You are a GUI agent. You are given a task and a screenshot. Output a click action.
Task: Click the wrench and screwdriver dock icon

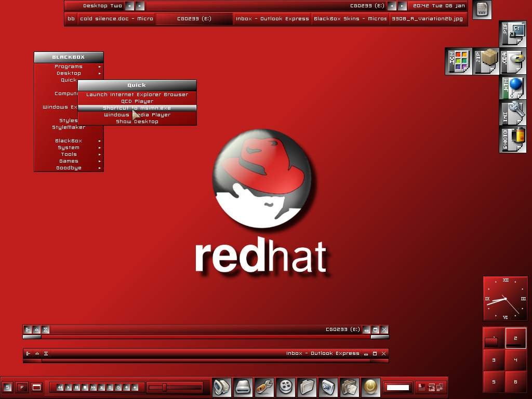(264, 387)
